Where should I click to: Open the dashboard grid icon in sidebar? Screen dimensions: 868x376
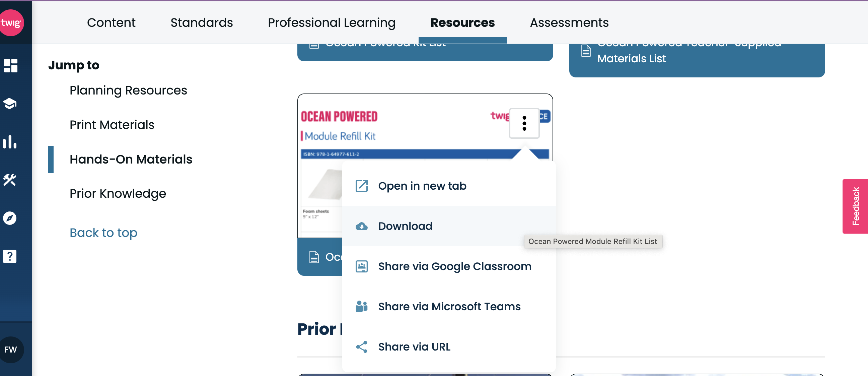click(x=10, y=66)
